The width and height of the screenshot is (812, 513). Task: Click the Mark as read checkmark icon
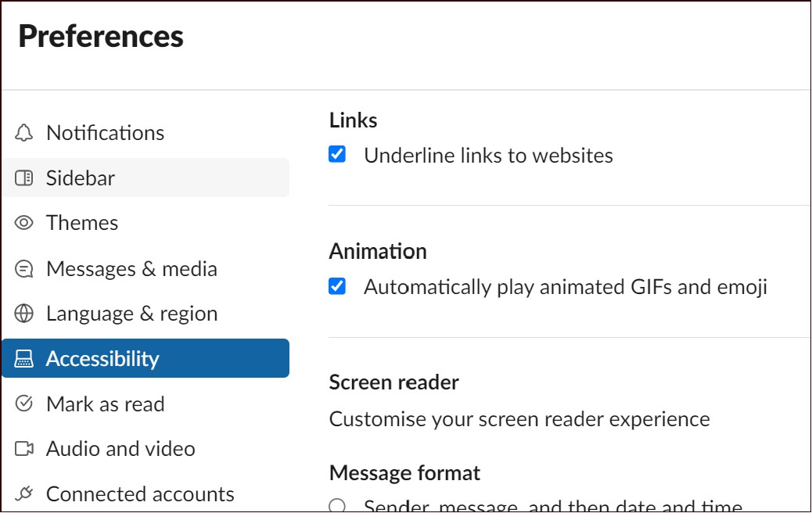click(24, 404)
